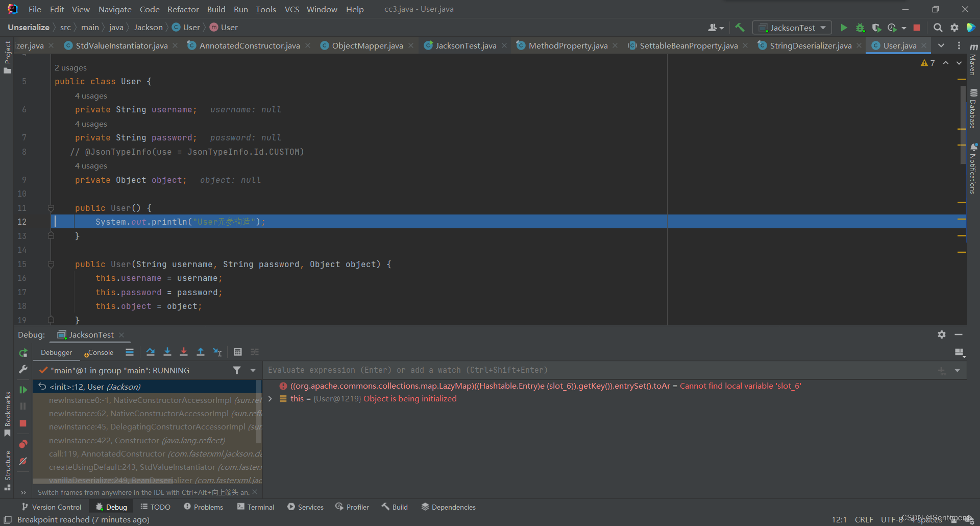Click the Evaluate expression input field

[510, 370]
